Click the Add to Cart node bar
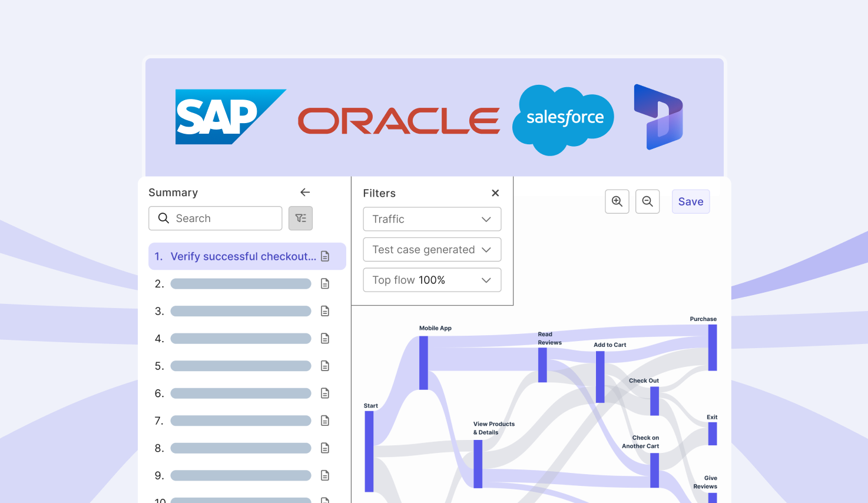868x503 pixels. 600,377
